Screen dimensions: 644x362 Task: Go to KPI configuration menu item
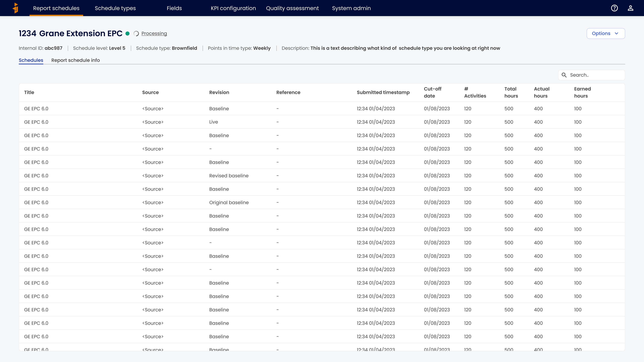(x=233, y=8)
